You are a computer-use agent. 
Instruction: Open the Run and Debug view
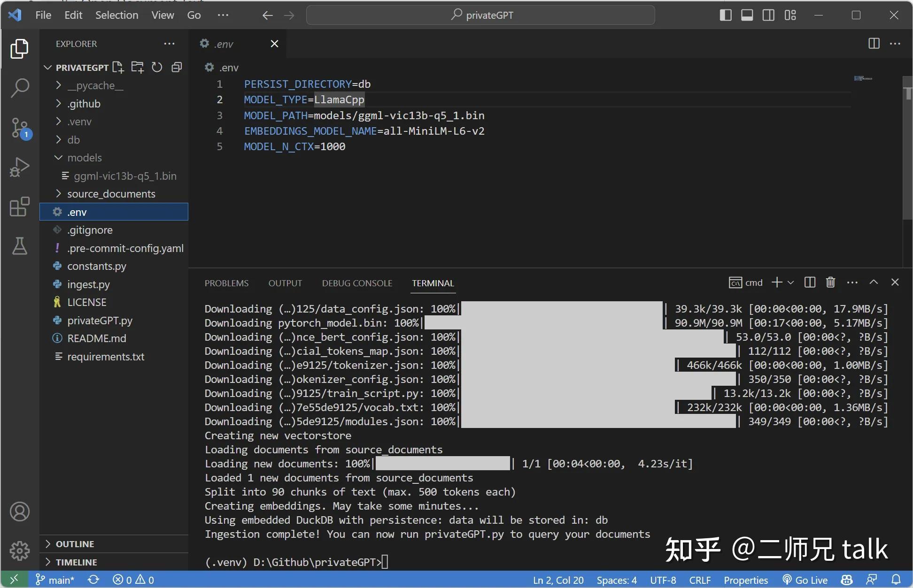click(x=20, y=167)
